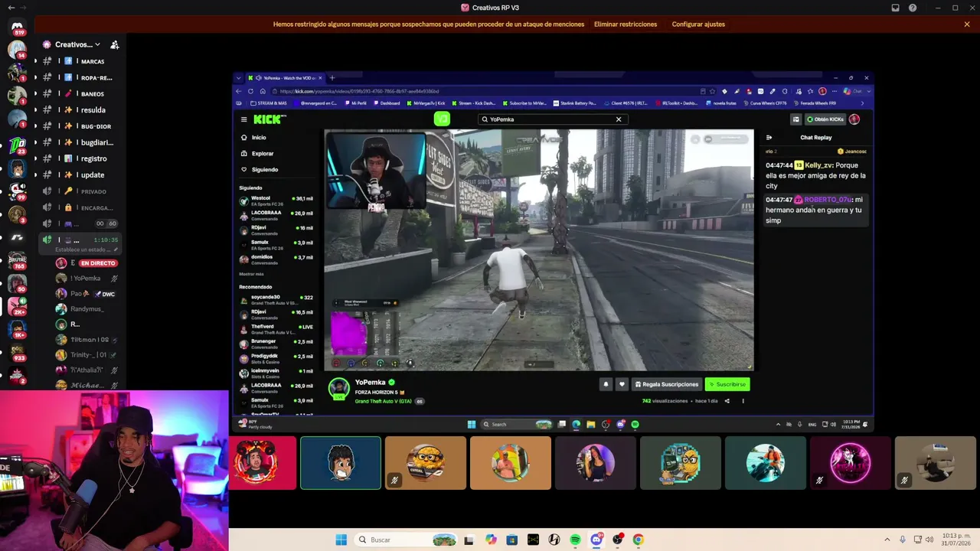Screen dimensions: 980x551
Task: Click Configurar ajustes in the banner
Action: (698, 24)
